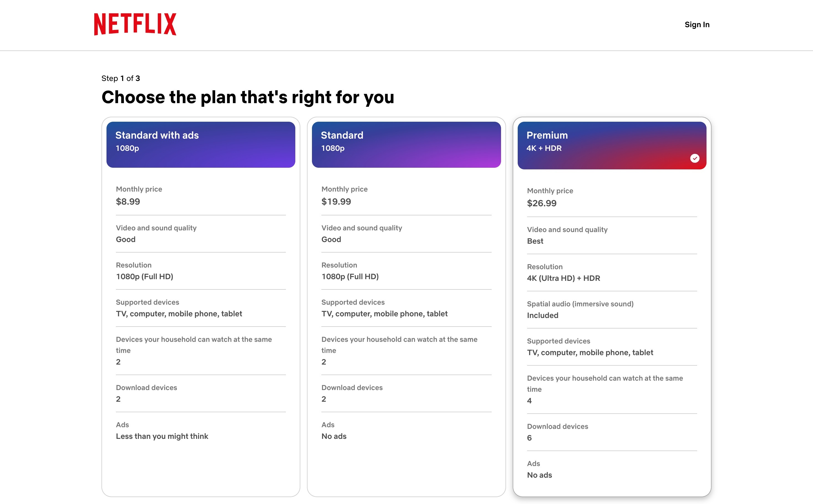813x504 pixels.
Task: Click "Less than you might think" ads text
Action: coord(162,436)
